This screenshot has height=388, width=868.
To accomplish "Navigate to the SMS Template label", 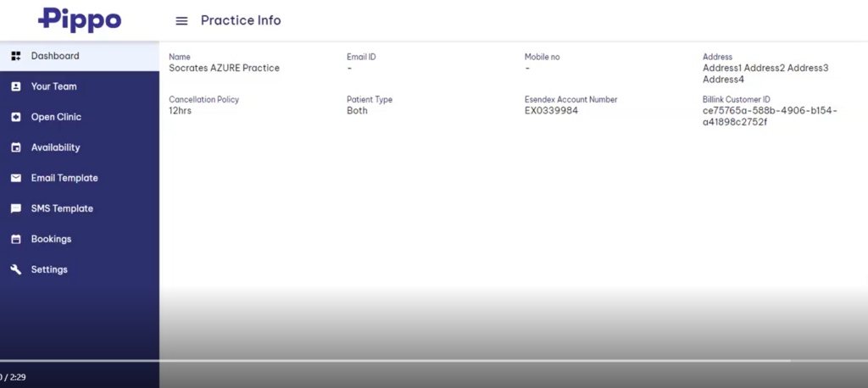I will (x=62, y=208).
